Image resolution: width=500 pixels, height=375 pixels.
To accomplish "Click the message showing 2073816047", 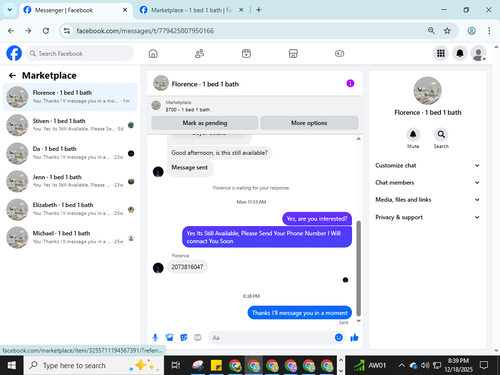I will coord(187,267).
